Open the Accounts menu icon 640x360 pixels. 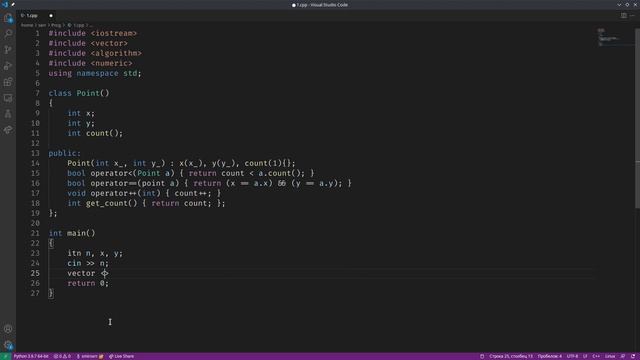(x=8, y=329)
